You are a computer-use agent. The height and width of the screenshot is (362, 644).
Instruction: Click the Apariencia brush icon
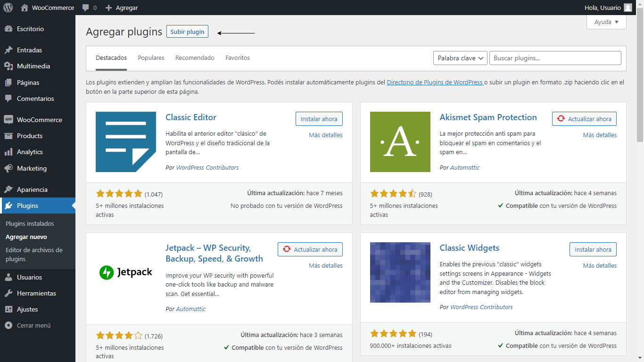pyautogui.click(x=8, y=189)
